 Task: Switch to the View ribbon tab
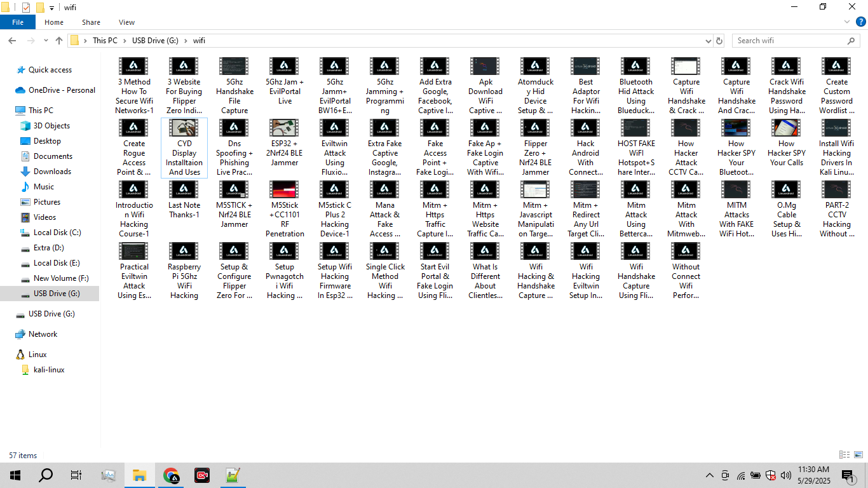coord(127,22)
